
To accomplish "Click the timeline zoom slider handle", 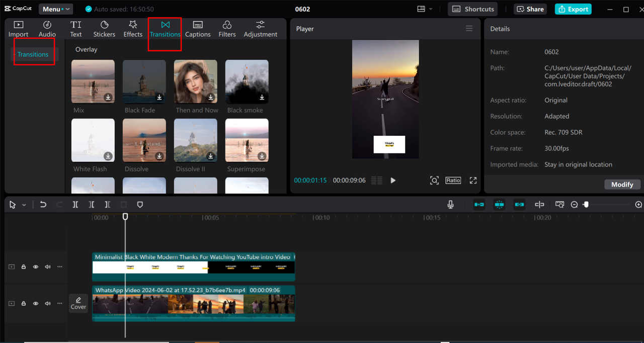I will [x=586, y=205].
